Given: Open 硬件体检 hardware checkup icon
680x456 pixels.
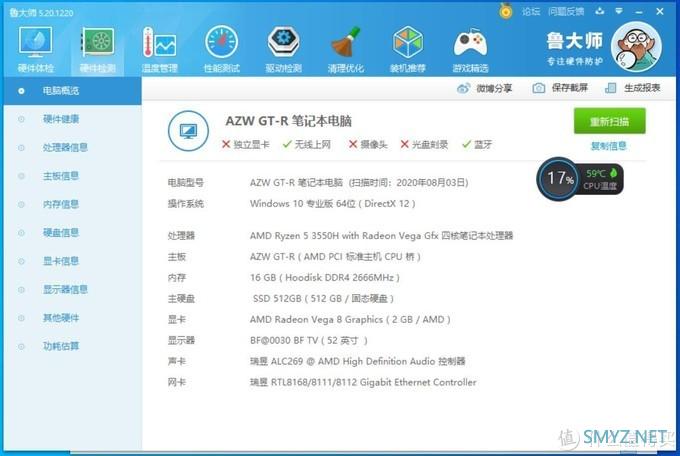Looking at the screenshot, I should [36, 49].
